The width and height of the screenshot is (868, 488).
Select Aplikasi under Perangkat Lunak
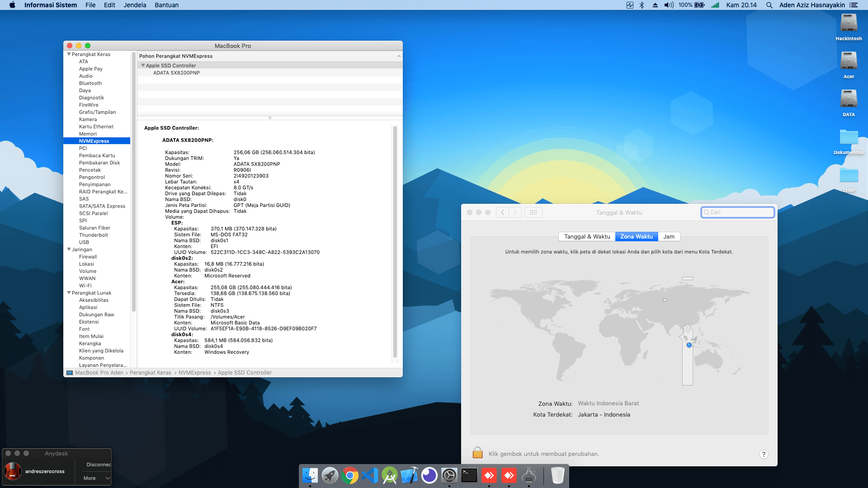click(x=88, y=307)
